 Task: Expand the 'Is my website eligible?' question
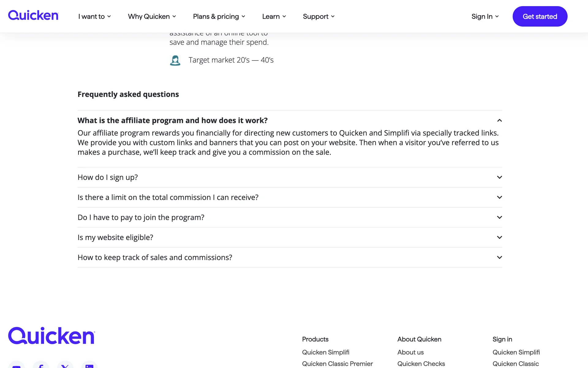[499, 237]
